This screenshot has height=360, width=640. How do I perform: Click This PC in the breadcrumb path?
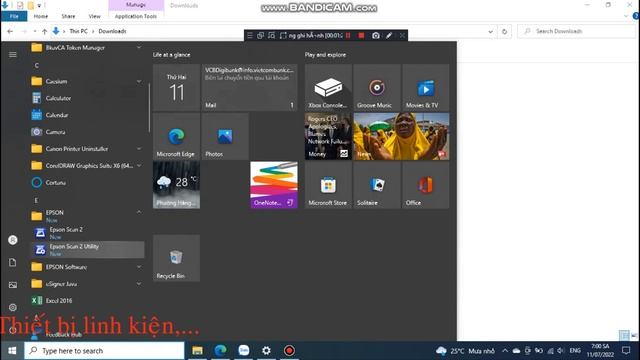[78, 31]
